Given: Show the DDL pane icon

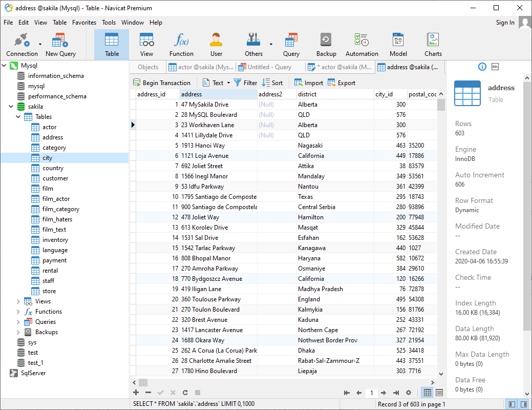Looking at the screenshot, I should tap(495, 67).
